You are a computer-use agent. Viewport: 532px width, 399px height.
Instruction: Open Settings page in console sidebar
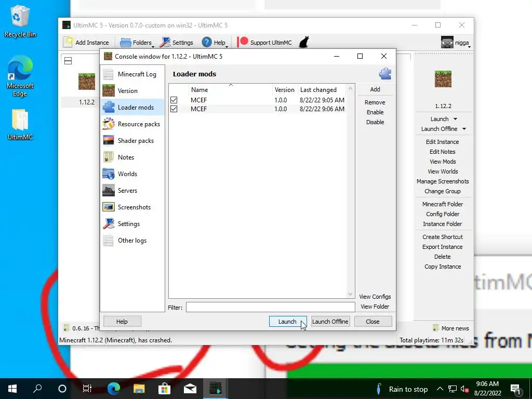point(132,223)
